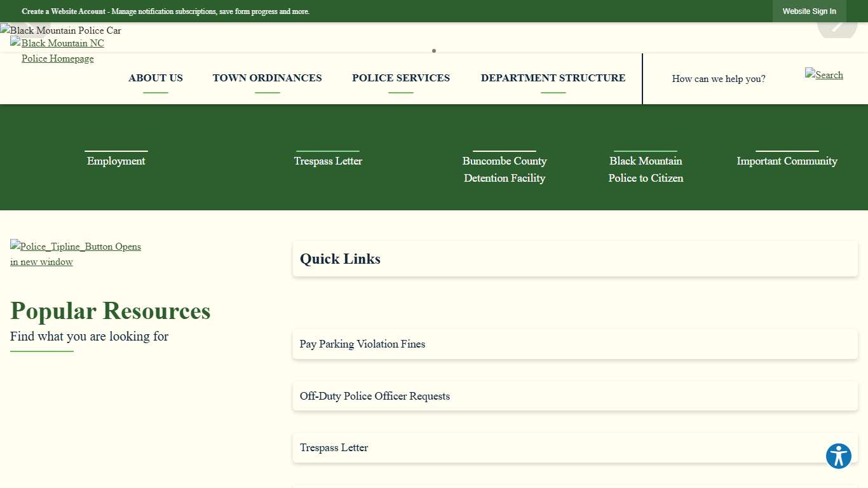Select the carousel slide indicator dot

(434, 51)
